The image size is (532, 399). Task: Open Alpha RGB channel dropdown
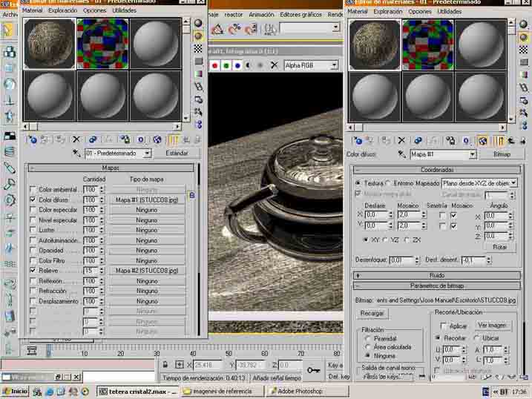[334, 65]
